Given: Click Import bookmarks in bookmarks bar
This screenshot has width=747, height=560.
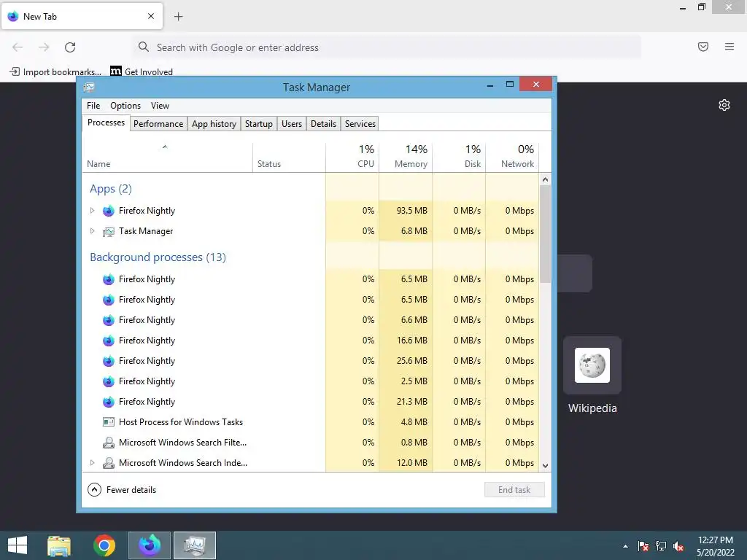Looking at the screenshot, I should (55, 71).
